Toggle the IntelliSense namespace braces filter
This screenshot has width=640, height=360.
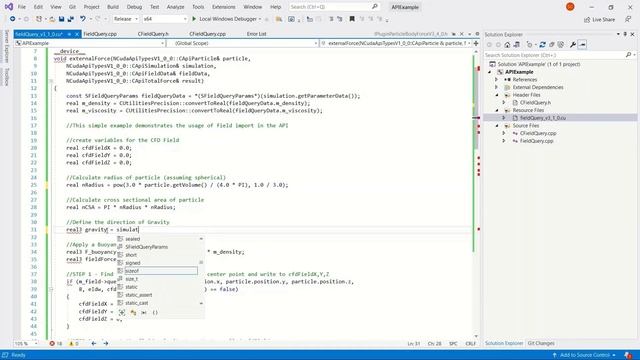click(155, 313)
